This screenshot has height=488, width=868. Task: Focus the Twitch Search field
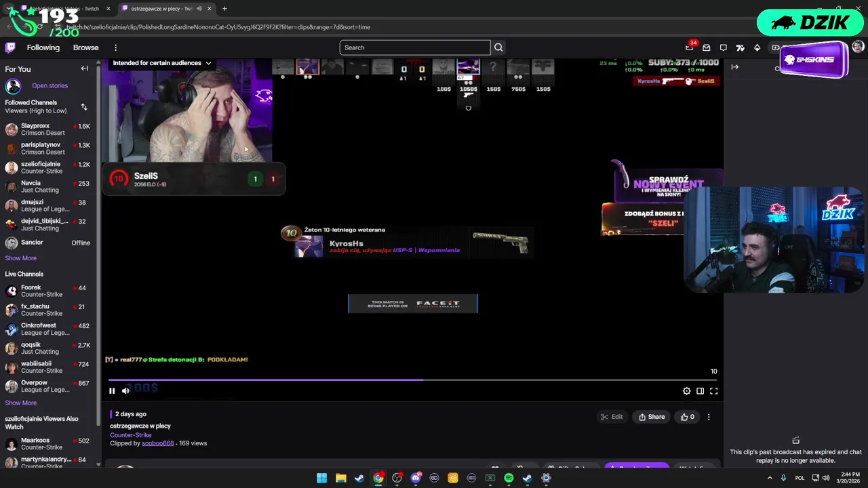point(415,47)
